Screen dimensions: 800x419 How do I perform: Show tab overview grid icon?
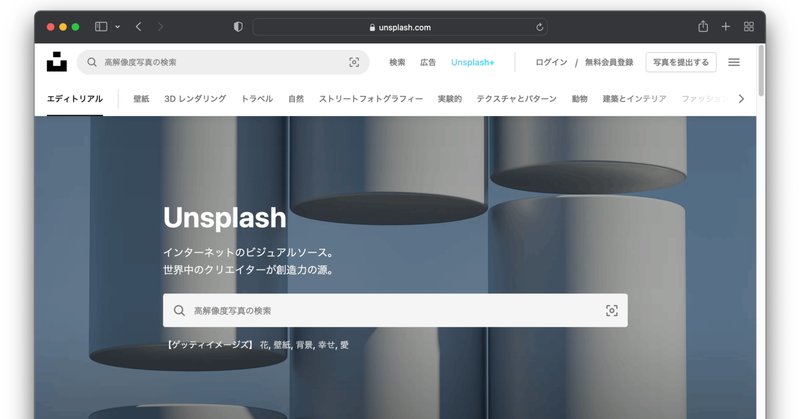pos(748,27)
